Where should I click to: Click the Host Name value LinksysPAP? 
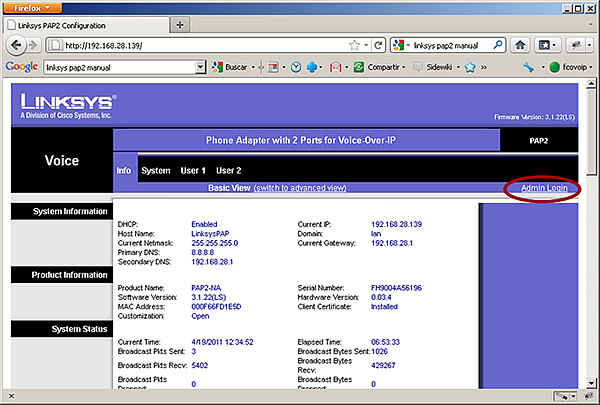(x=210, y=234)
